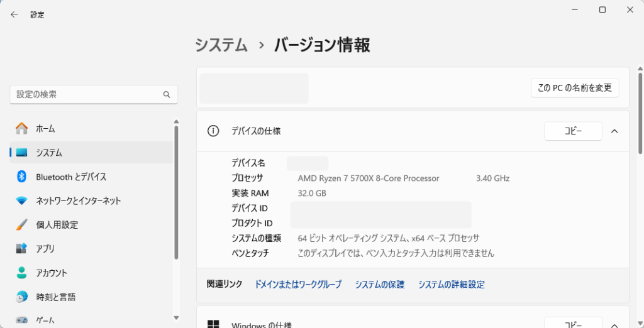The height and width of the screenshot is (328, 644).
Task: Open システムの保護 link
Action: click(x=380, y=284)
